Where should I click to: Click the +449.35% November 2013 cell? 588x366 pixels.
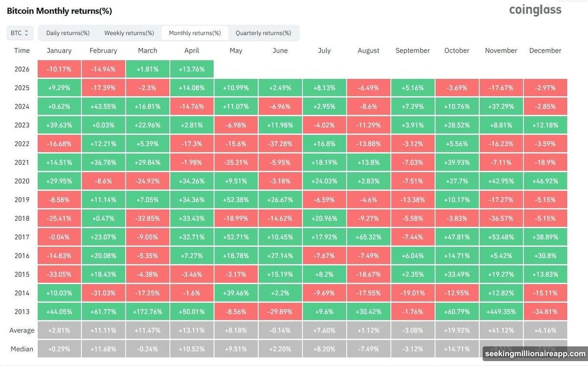(x=501, y=311)
